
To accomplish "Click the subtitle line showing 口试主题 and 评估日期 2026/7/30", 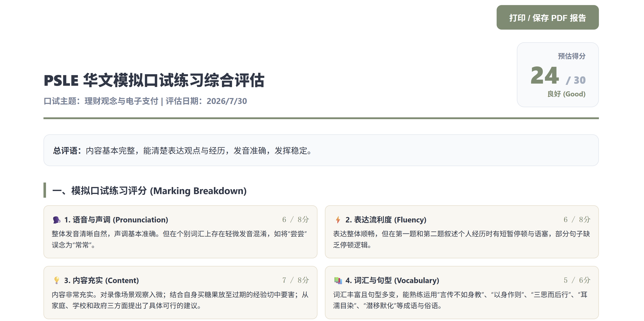I will pos(145,101).
